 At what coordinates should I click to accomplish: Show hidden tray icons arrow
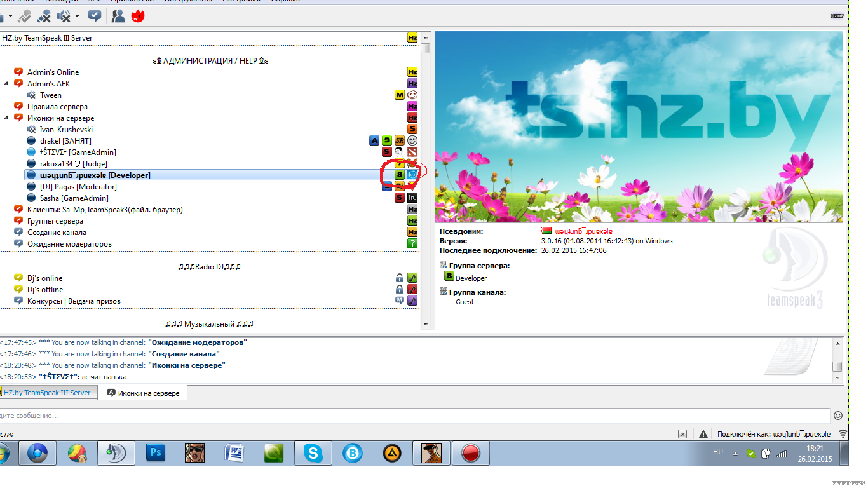735,454
